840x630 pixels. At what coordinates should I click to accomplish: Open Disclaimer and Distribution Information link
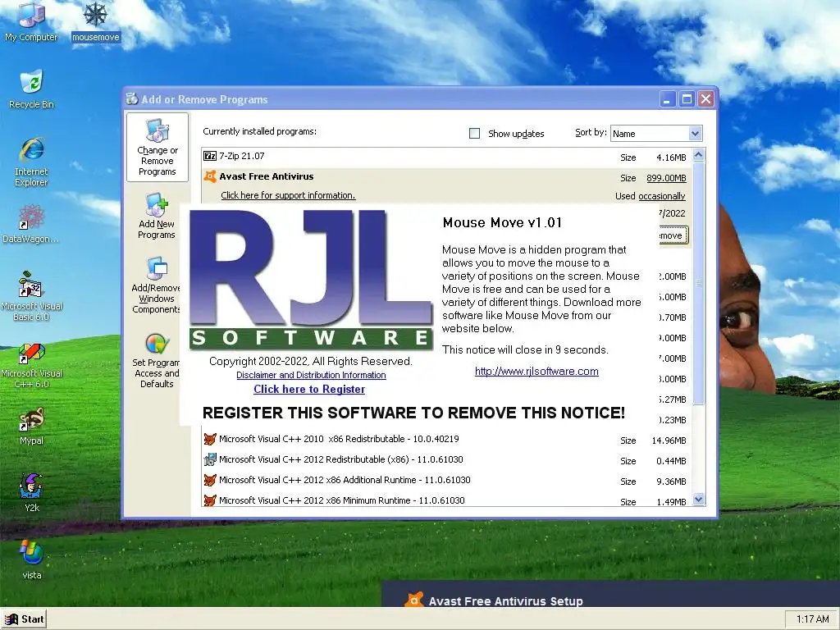311,375
